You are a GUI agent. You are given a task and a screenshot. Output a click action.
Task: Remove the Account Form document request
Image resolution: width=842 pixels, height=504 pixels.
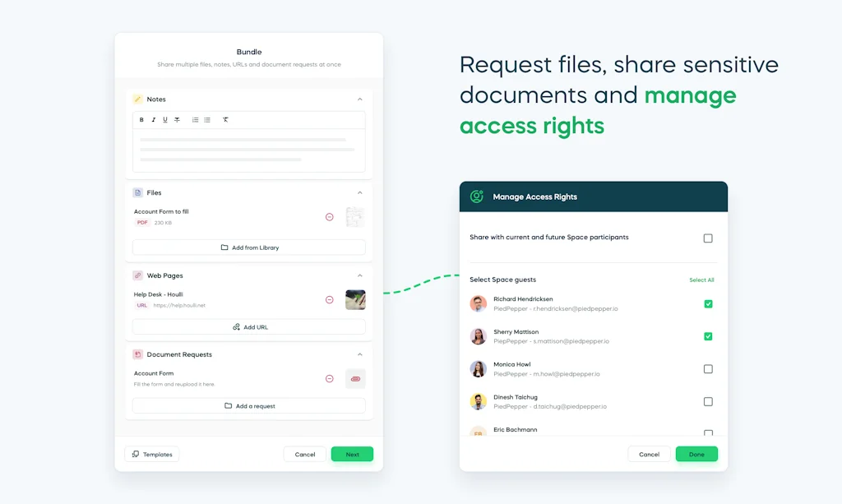[329, 378]
